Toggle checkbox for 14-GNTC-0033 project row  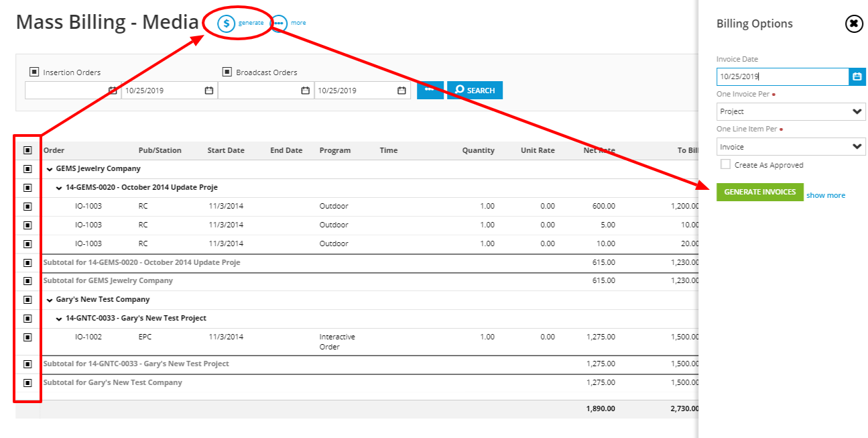tap(27, 319)
